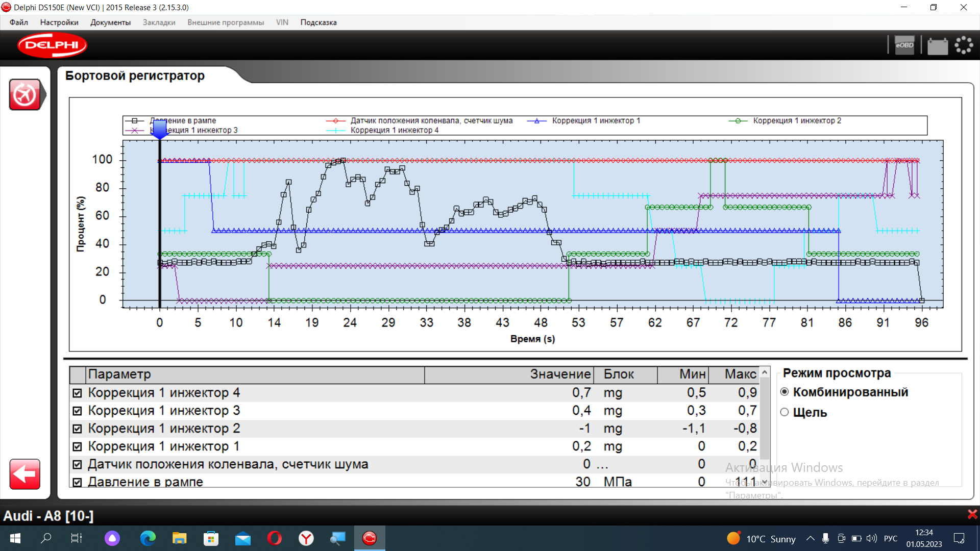Open the Внешние программы menu

226,22
